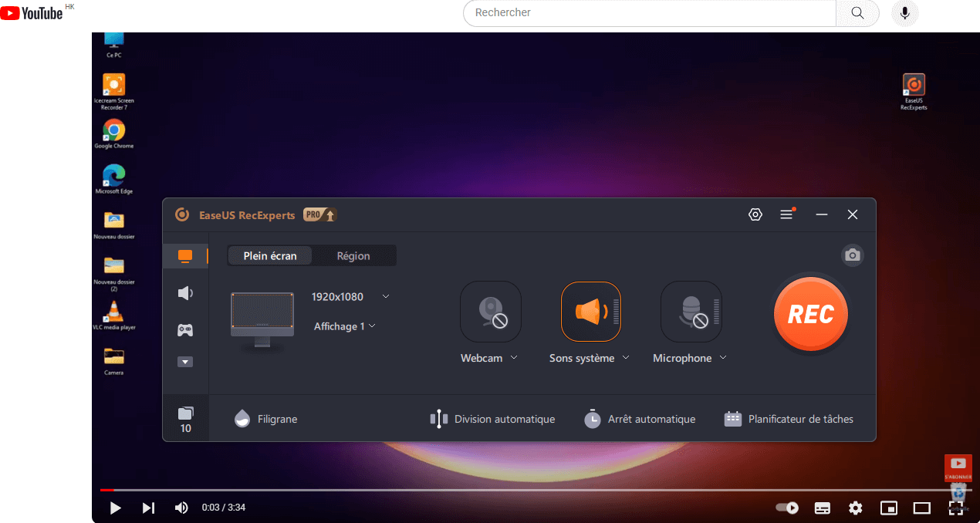Start recording with the REC button
The width and height of the screenshot is (980, 523).
point(810,314)
